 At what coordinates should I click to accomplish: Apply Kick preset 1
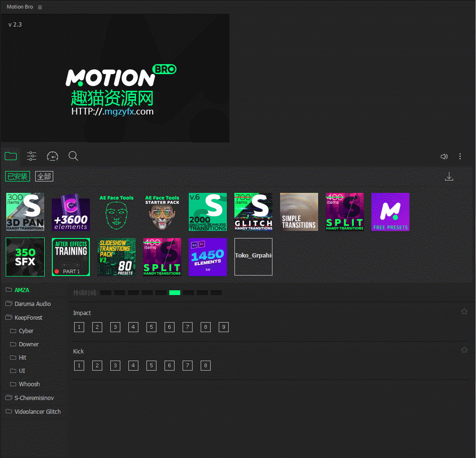(79, 365)
